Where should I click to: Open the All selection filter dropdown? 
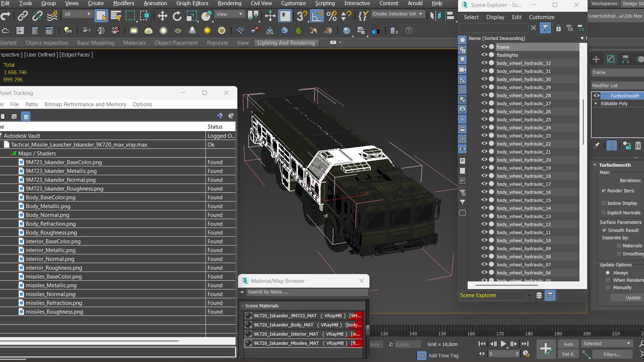77,14
